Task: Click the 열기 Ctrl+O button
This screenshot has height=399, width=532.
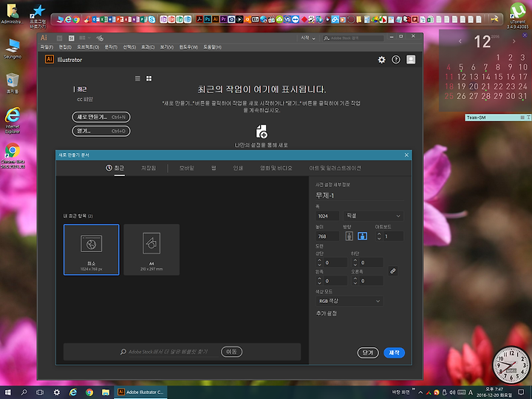Action: click(101, 131)
